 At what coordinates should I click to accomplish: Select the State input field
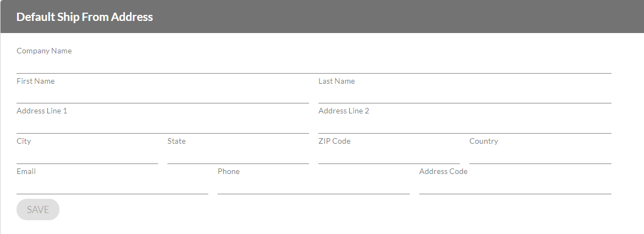[238, 156]
